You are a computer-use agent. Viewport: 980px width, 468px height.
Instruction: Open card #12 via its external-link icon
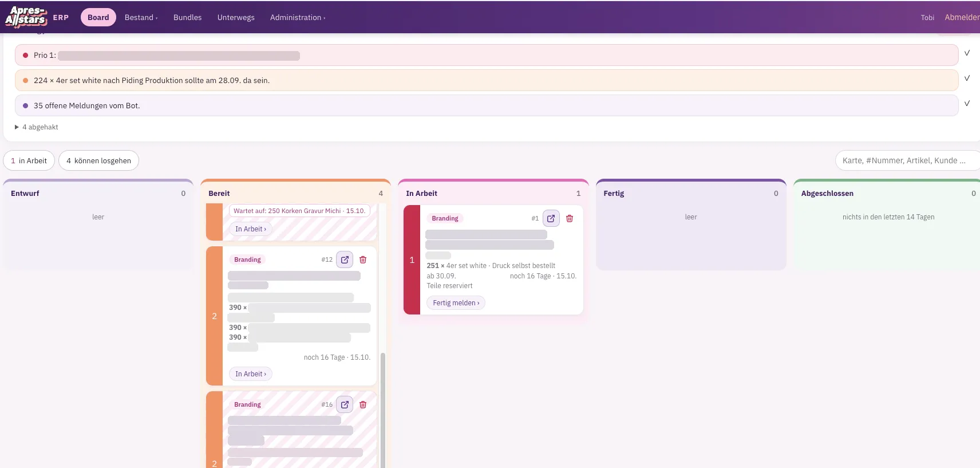pyautogui.click(x=345, y=259)
